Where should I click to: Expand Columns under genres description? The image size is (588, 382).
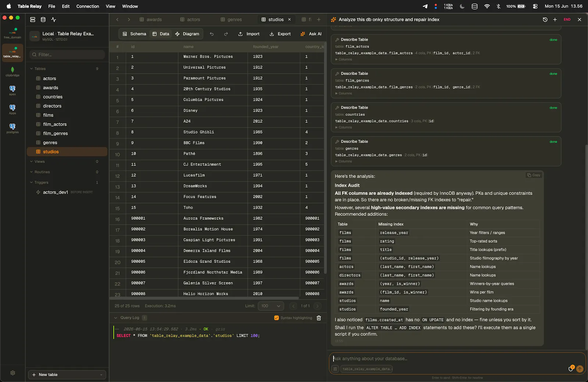coord(344,161)
